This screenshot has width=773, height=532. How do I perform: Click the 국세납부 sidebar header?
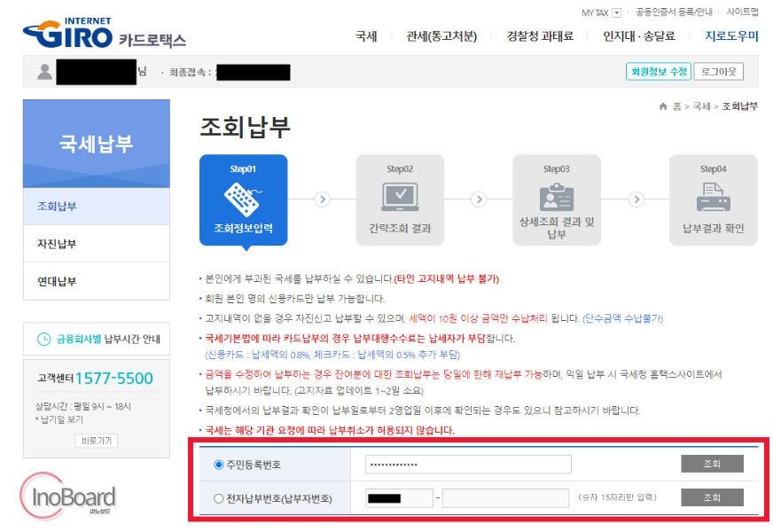(x=96, y=144)
